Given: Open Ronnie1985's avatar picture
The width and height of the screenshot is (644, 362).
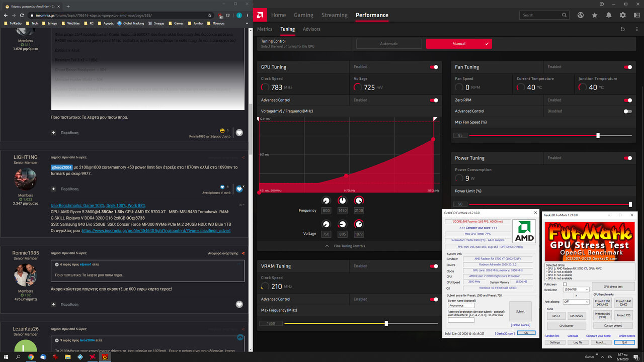Looking at the screenshot, I should 26,275.
